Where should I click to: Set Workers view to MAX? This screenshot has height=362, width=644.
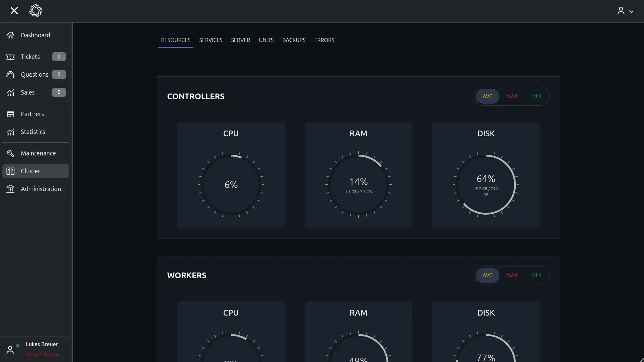512,276
